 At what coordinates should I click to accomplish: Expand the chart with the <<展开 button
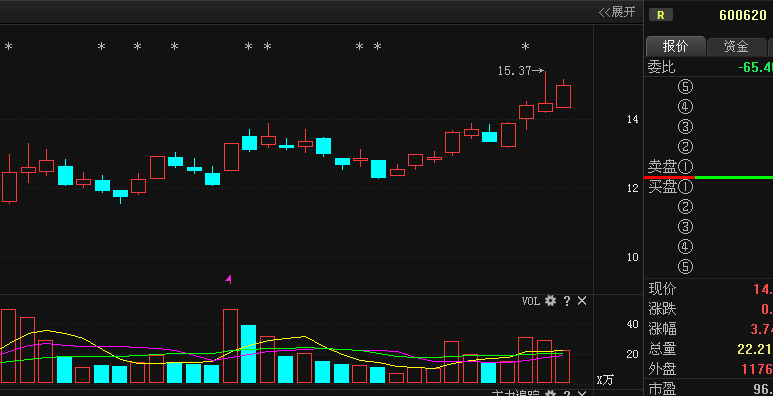tap(617, 12)
